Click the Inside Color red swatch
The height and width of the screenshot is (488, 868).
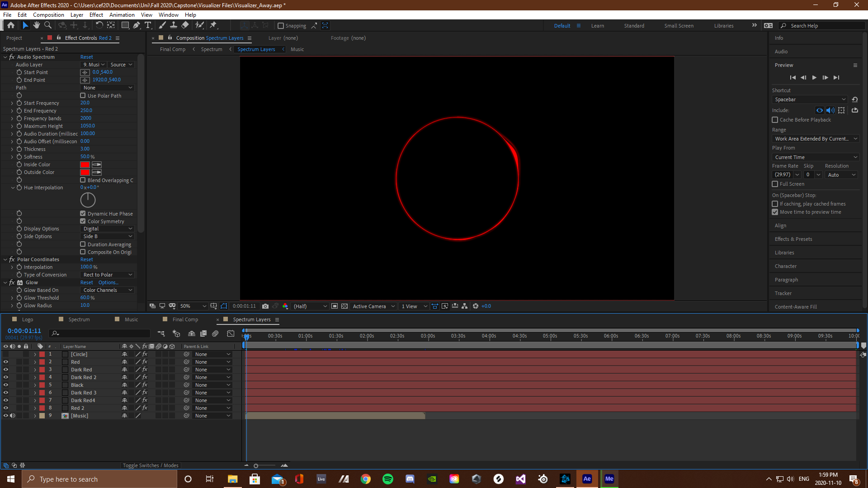pyautogui.click(x=85, y=164)
